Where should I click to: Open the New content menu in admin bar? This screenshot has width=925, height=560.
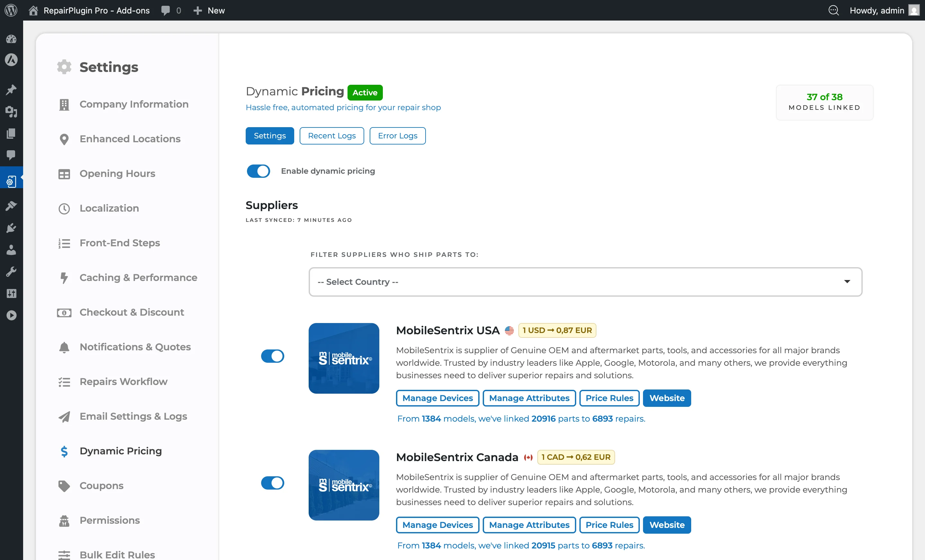coord(209,10)
